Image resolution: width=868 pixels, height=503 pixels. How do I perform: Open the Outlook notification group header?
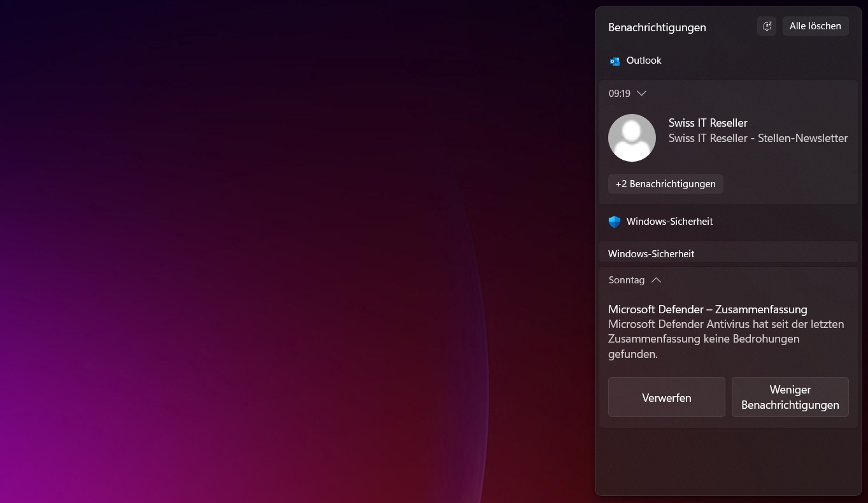(x=644, y=60)
